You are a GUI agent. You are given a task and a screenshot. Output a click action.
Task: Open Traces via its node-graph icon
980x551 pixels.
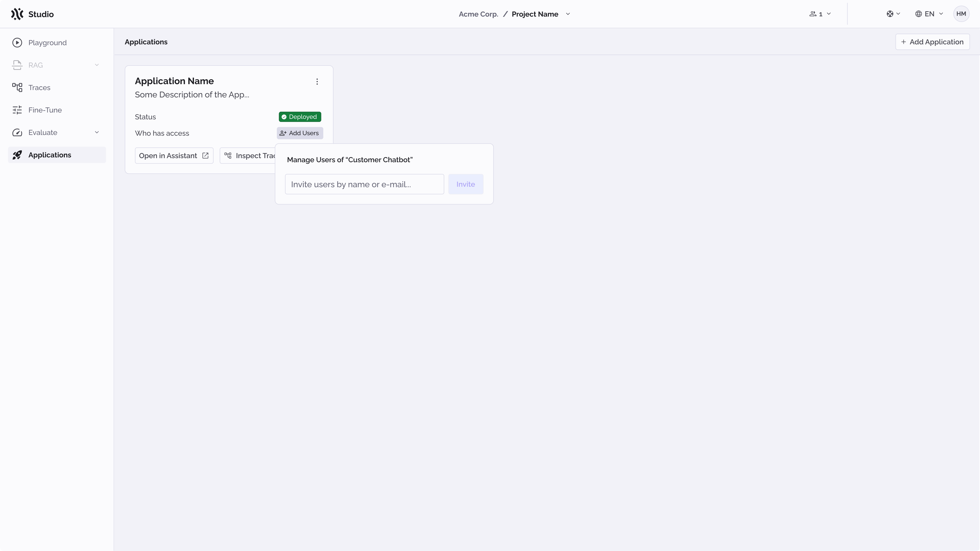tap(18, 87)
